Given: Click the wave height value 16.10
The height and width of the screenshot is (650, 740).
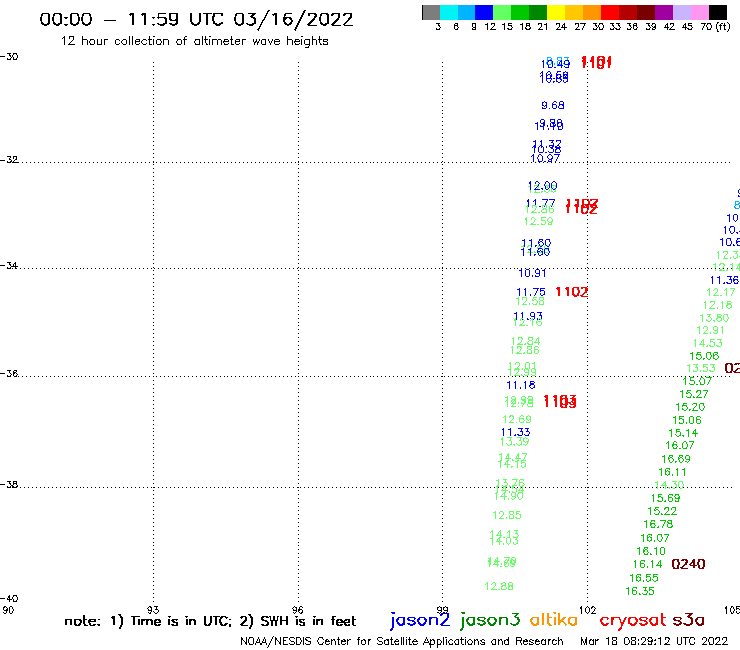Looking at the screenshot, I should tap(651, 551).
